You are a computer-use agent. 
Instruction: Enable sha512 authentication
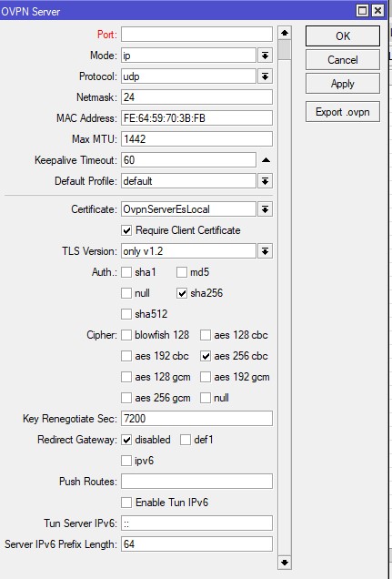[x=126, y=314]
